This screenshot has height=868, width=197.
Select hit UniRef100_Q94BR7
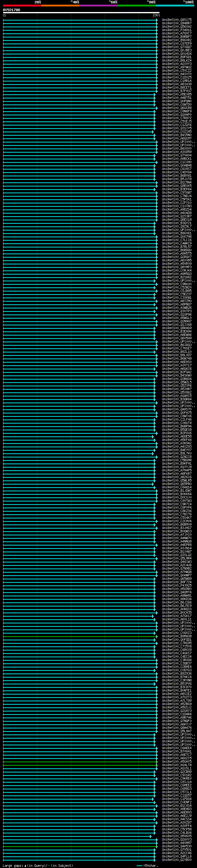(x=177, y=23)
